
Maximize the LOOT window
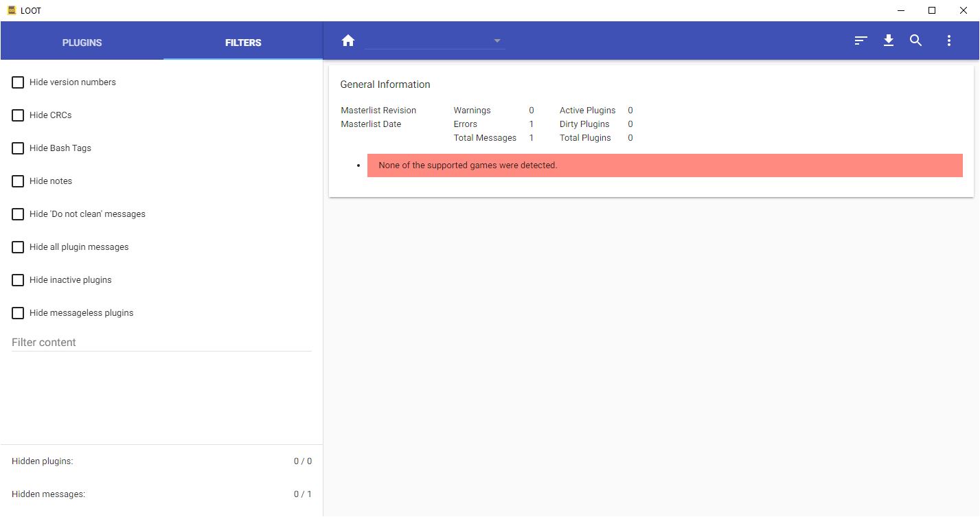point(932,10)
